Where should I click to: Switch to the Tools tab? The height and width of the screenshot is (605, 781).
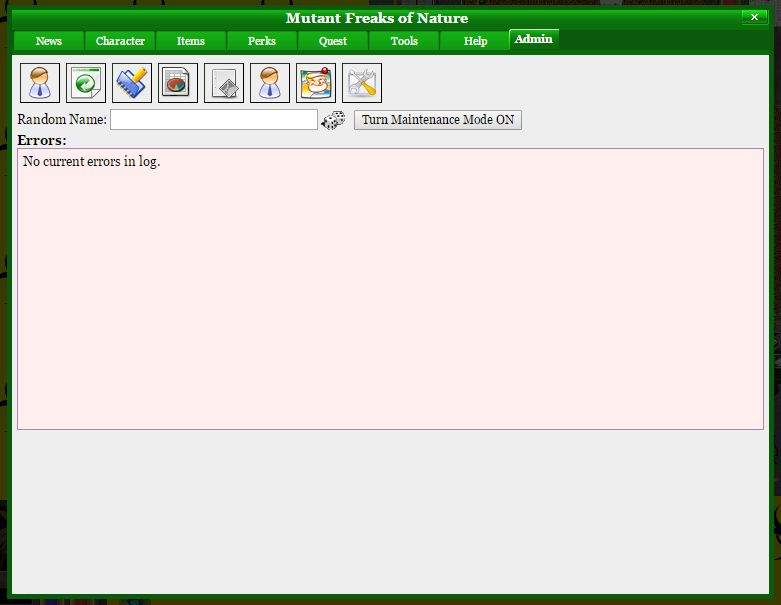pos(404,41)
